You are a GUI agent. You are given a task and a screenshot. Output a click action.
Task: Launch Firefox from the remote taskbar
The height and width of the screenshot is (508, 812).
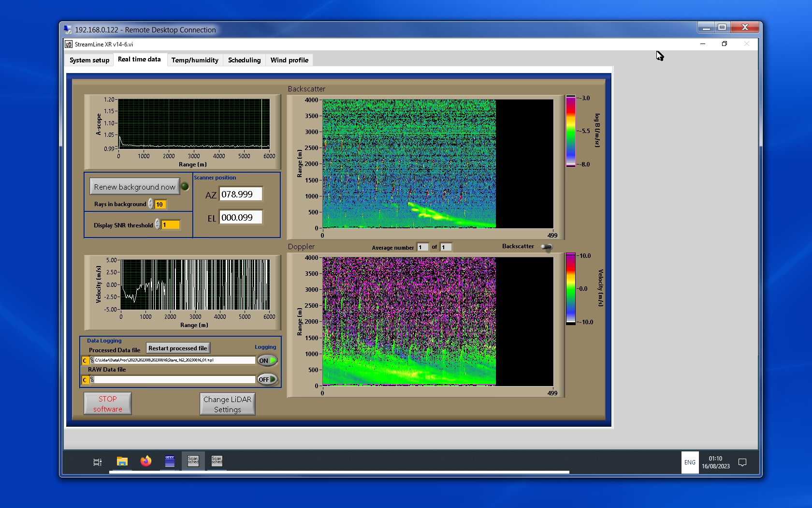pos(145,462)
